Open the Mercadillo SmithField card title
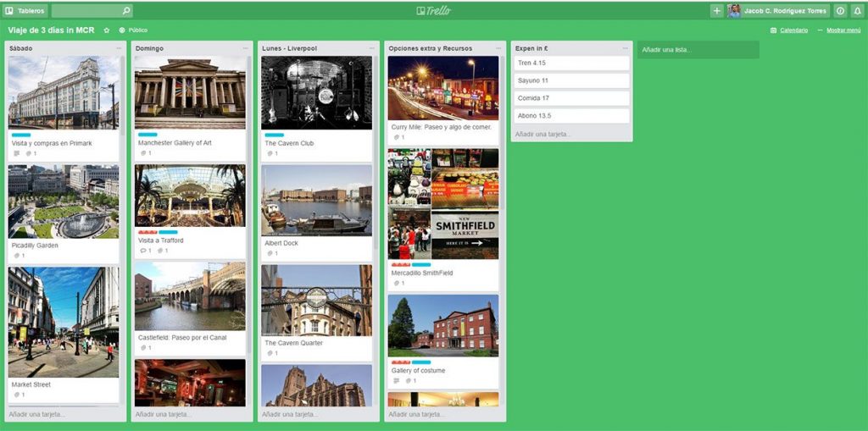This screenshot has height=431, width=868. [422, 274]
